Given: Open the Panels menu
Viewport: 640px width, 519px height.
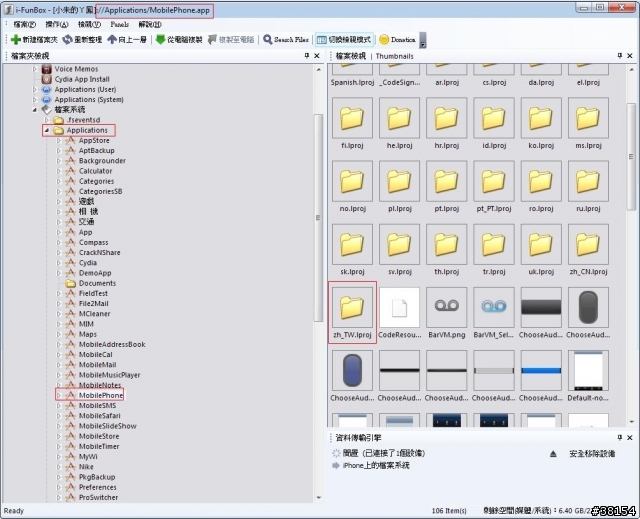Looking at the screenshot, I should [x=119, y=24].
